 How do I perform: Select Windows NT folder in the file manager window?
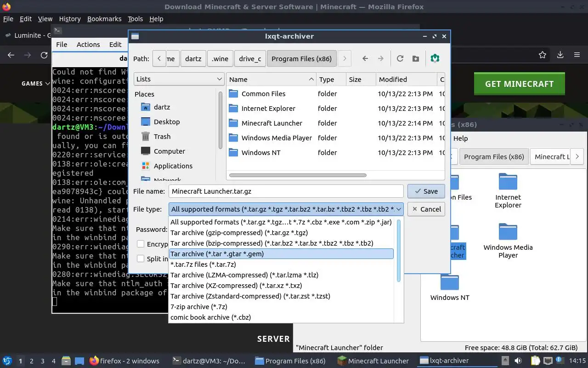[x=450, y=287]
